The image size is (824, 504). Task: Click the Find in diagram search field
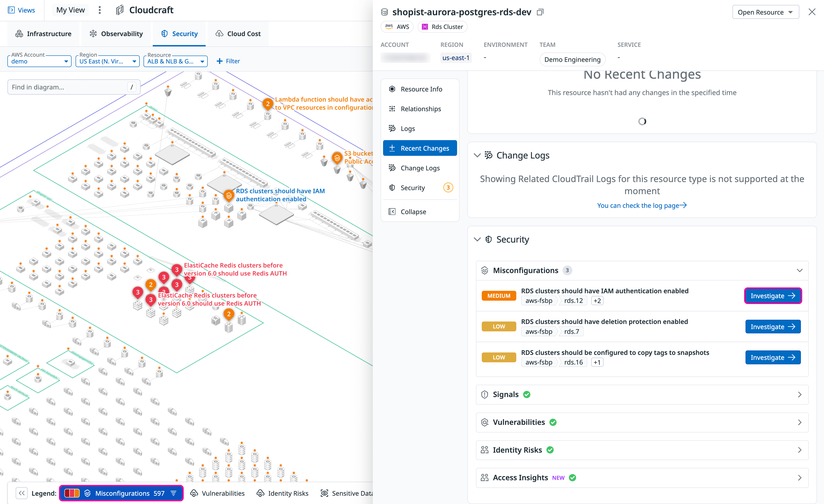[x=74, y=87]
